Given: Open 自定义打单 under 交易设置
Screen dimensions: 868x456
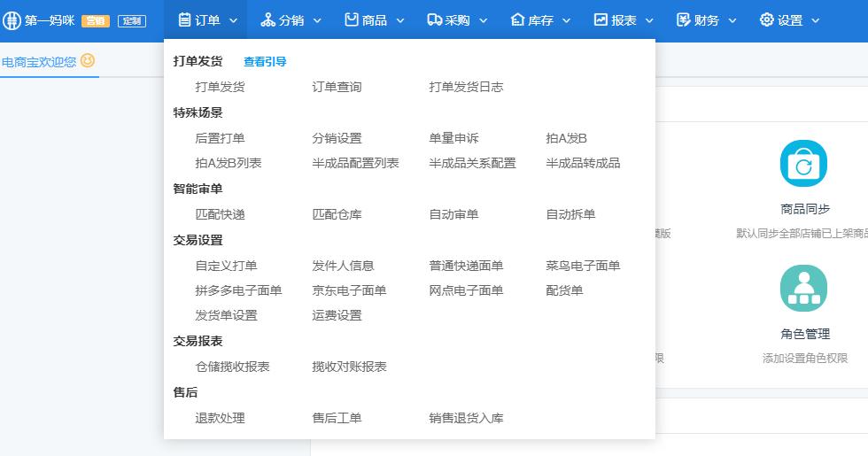Looking at the screenshot, I should (226, 266).
